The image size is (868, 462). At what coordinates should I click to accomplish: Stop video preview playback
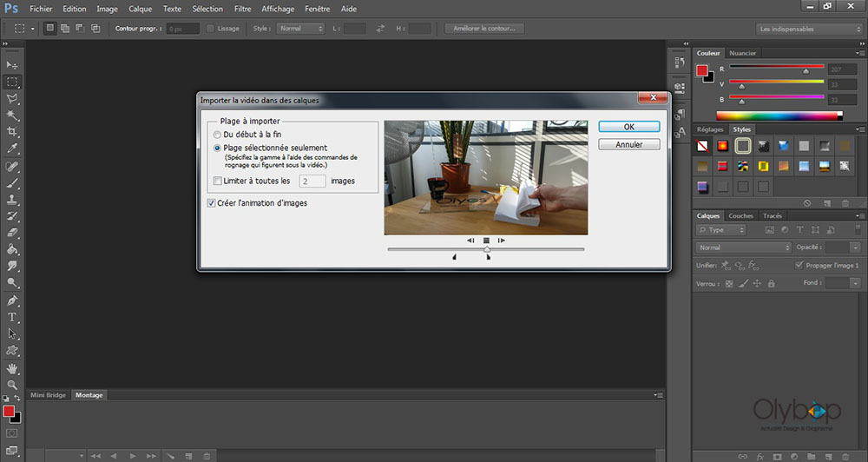[486, 241]
